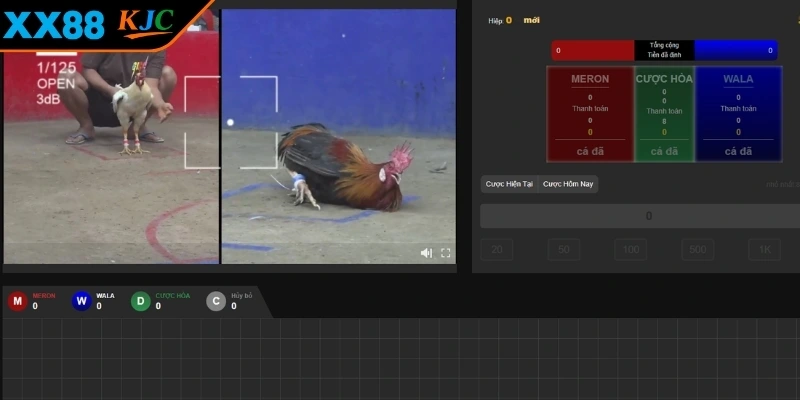Click the red Meron total bet bar
Screen dimensions: 800x400
click(x=592, y=50)
